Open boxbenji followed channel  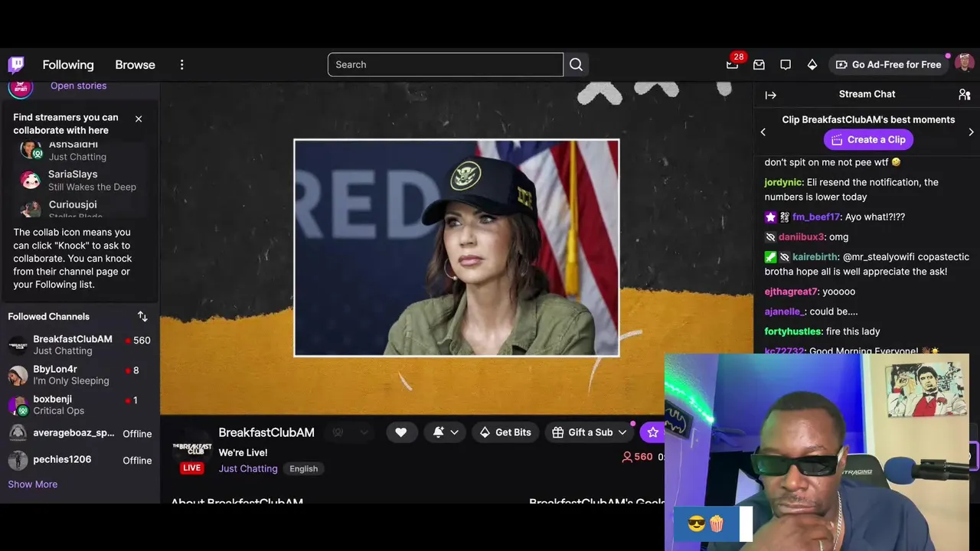[x=80, y=404]
